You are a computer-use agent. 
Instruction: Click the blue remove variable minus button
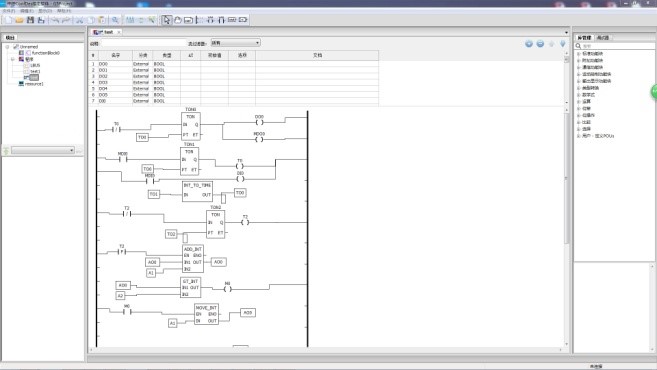pyautogui.click(x=540, y=44)
